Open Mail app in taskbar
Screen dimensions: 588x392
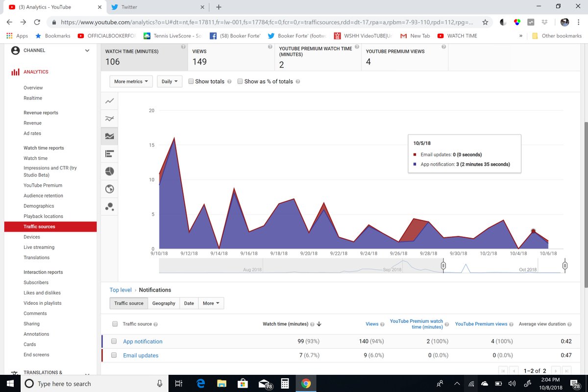pyautogui.click(x=265, y=384)
